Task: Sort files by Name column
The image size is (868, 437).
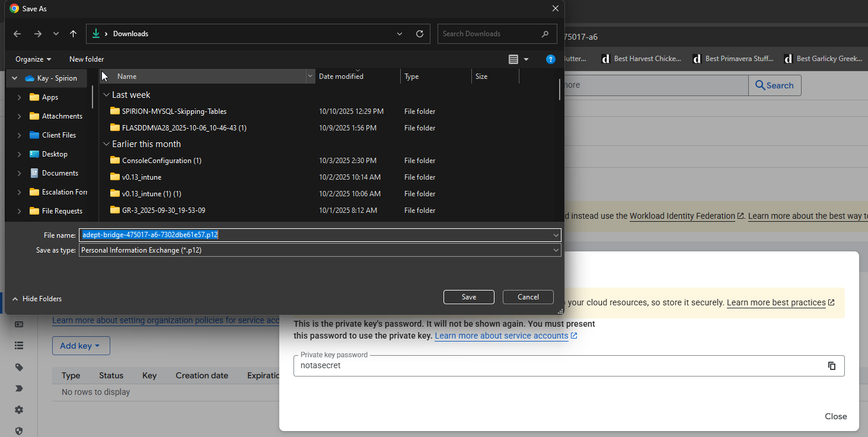Action: point(127,76)
